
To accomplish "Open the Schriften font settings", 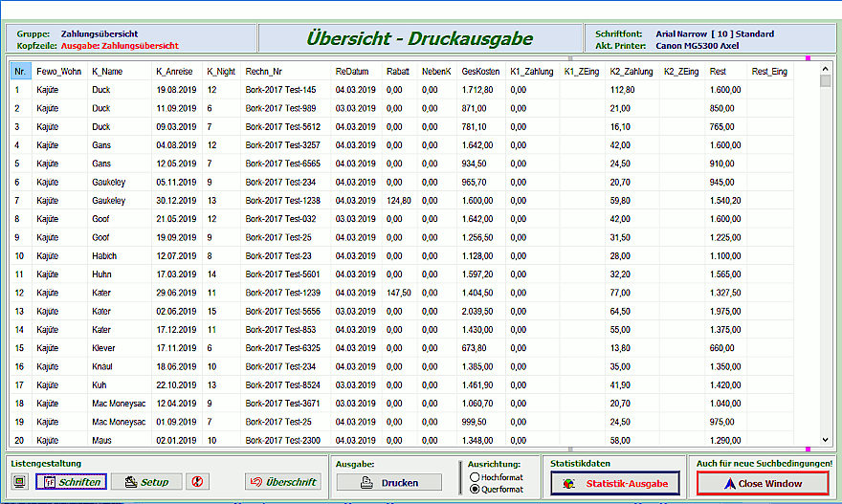I will (71, 482).
